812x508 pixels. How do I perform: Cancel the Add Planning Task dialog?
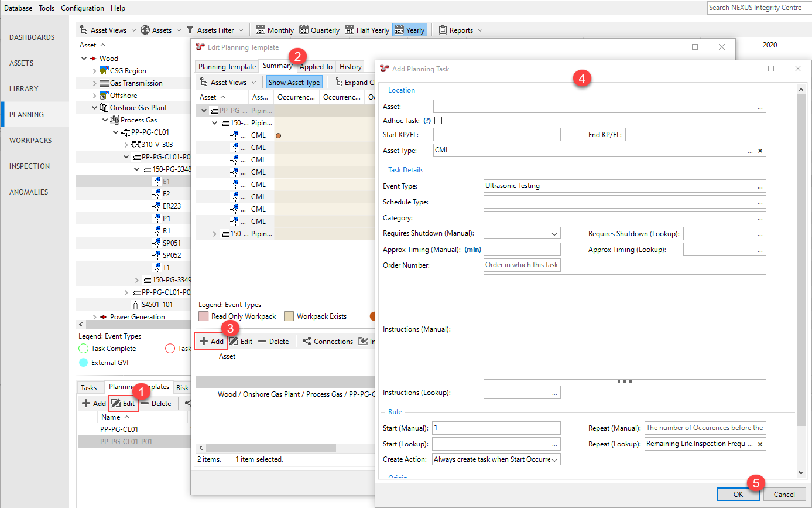784,494
